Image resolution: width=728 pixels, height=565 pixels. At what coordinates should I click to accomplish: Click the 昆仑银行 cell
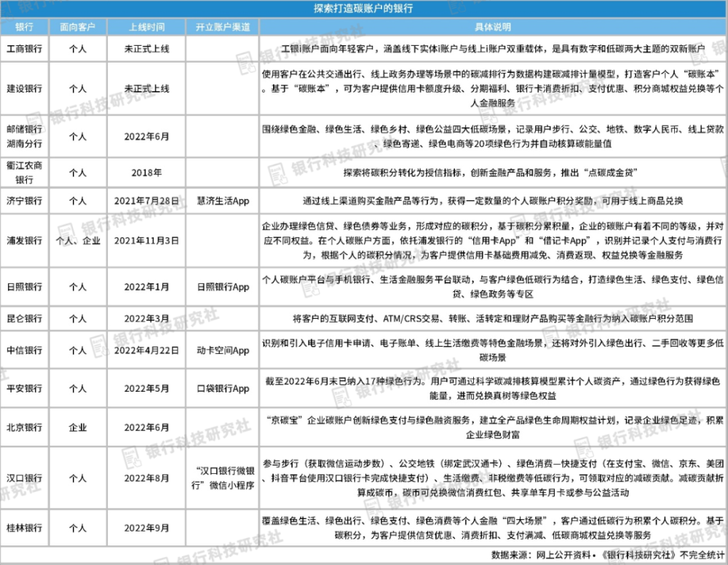pyautogui.click(x=24, y=318)
